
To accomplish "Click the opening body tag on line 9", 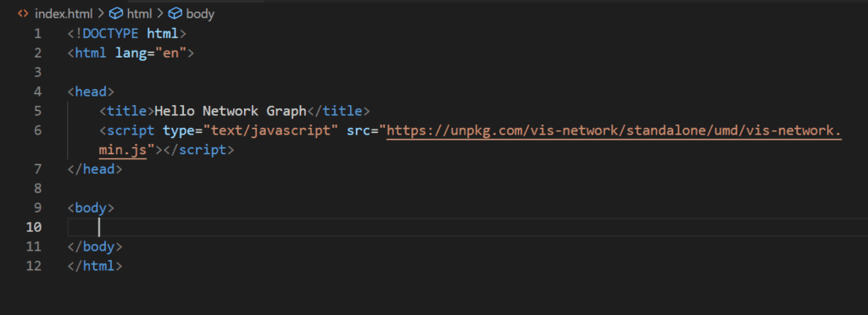I will coord(91,207).
